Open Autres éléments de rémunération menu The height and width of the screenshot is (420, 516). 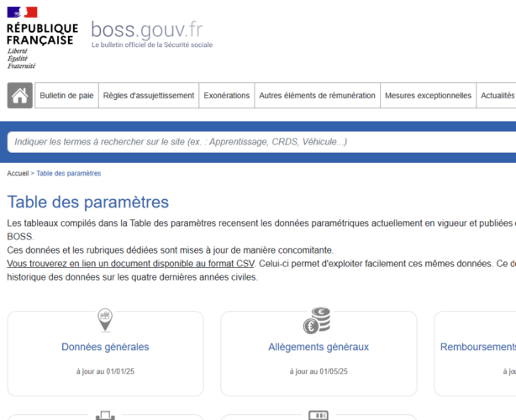317,96
